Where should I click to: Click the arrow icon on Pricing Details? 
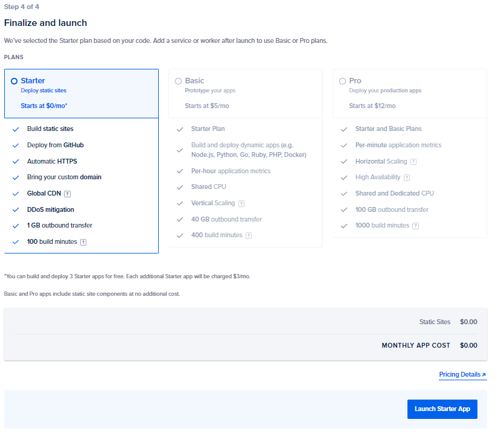[x=484, y=375]
